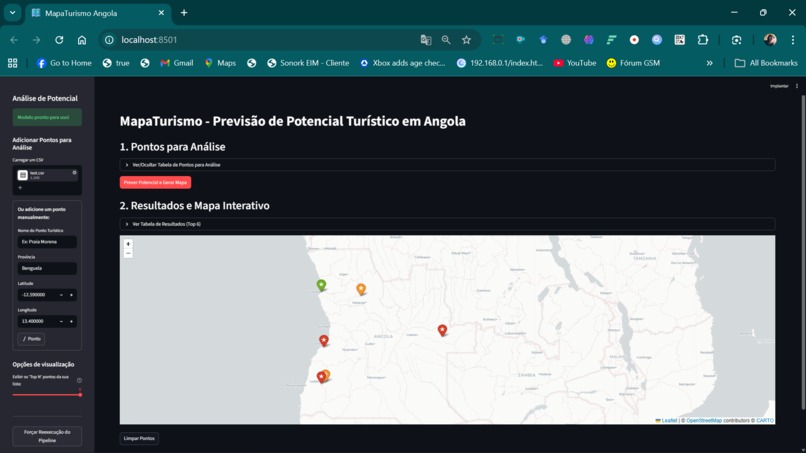Open Sonork EIM - Cliente bookmark
The image size is (806, 453).
coord(308,63)
